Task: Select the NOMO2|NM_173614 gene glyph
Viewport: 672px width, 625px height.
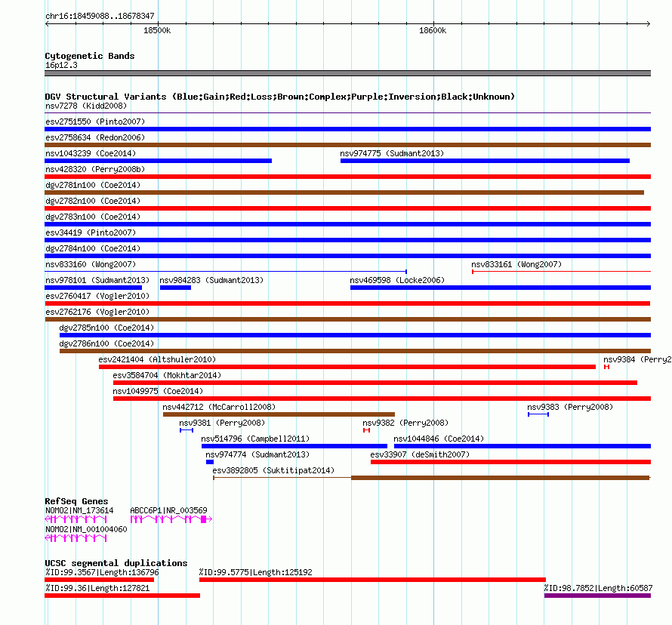Action: [x=76, y=519]
